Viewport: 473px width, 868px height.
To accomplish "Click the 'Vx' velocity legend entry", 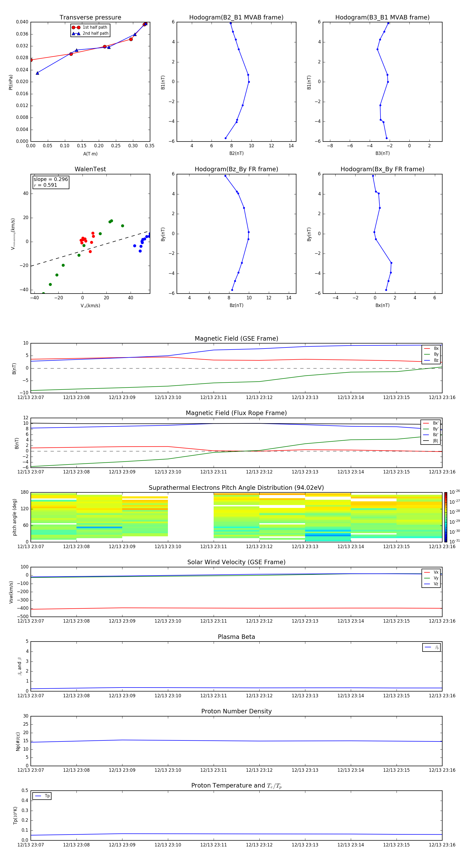I will coord(431,572).
